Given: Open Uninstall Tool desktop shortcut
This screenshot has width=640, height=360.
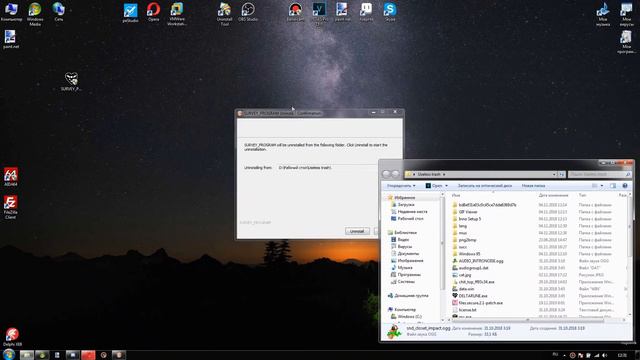Looking at the screenshot, I should click(x=224, y=14).
